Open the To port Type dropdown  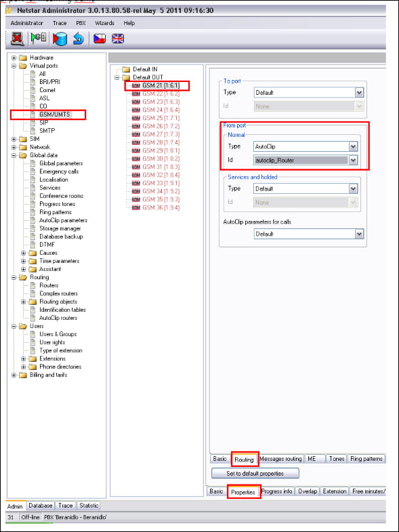[359, 93]
